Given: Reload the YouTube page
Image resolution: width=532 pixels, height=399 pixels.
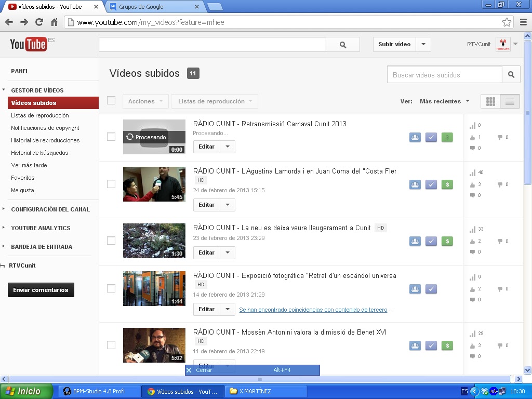Looking at the screenshot, I should (x=39, y=22).
